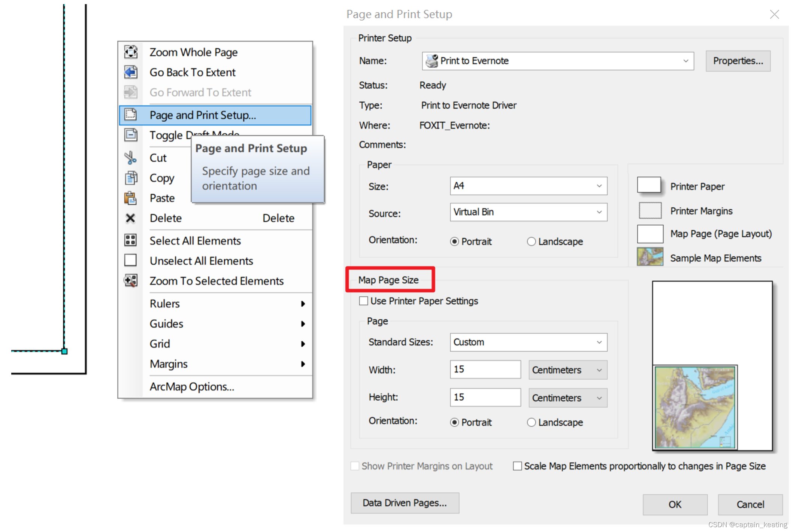The width and height of the screenshot is (793, 532).
Task: Click the Go Back To Extent arrow icon
Action: click(131, 72)
